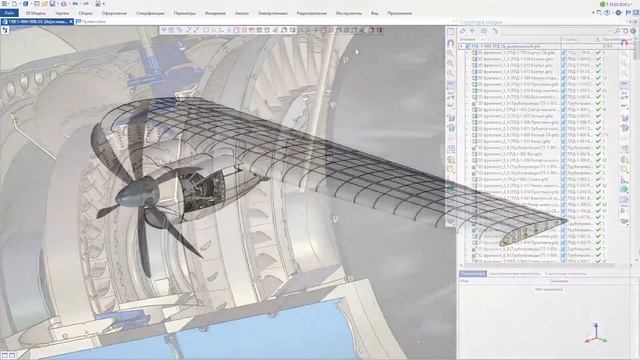Image resolution: width=640 pixels, height=360 pixels.
Task: Click the horizontal scrollbar below the structure tree
Action: coord(539,266)
